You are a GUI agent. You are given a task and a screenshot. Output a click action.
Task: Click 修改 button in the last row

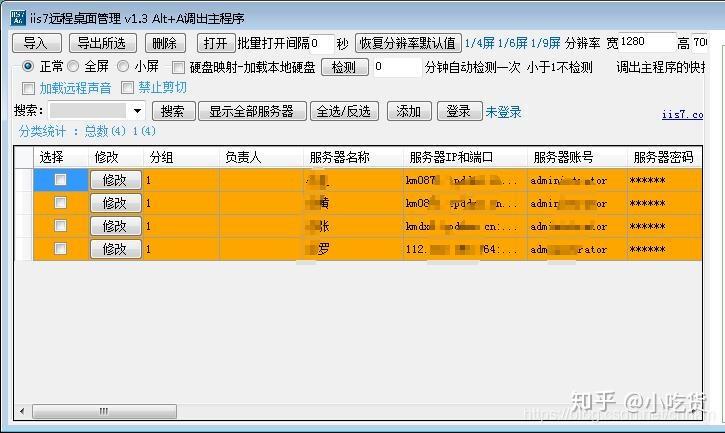[115, 249]
